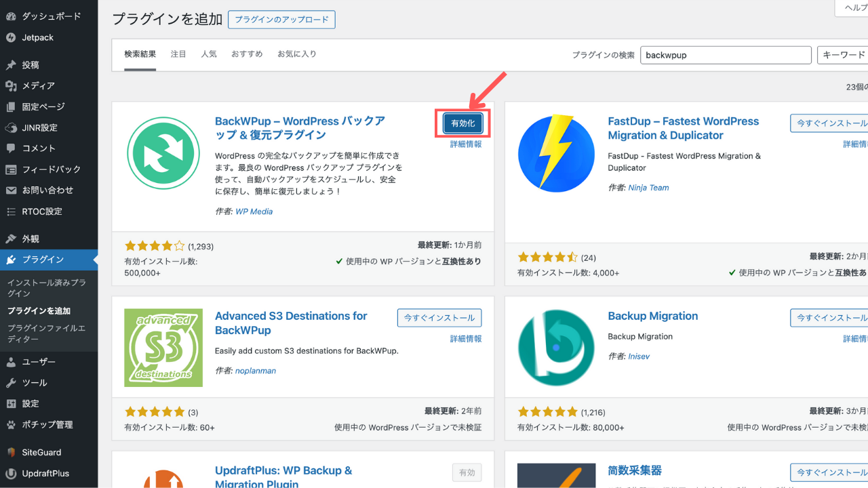Click the JINR設定 icon
This screenshot has width=868, height=488.
[11, 127]
